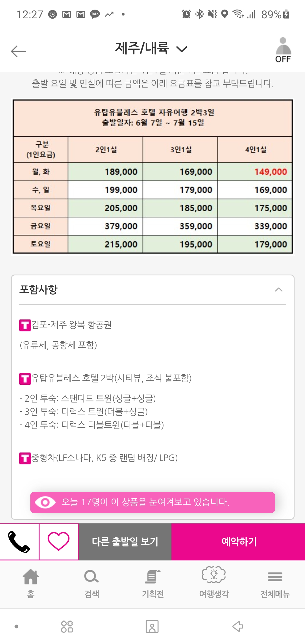Tap the eye icon on viewer banner
The image size is (305, 644).
point(45,502)
